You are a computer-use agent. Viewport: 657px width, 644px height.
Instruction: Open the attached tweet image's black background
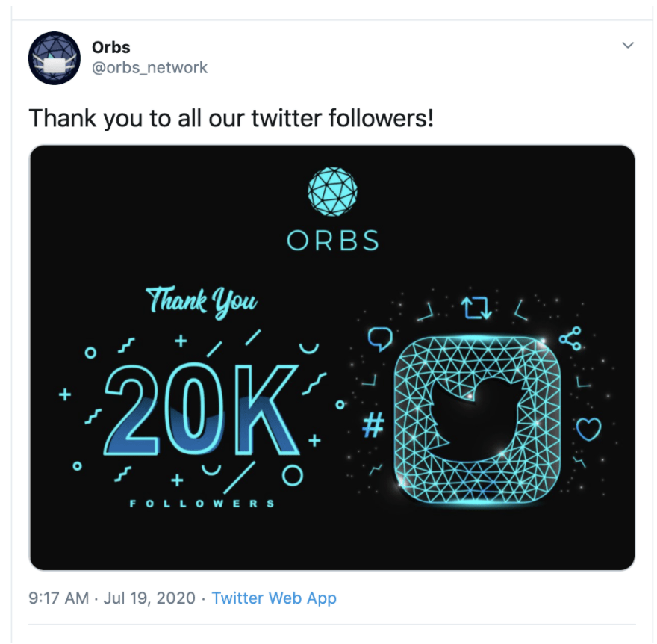tap(332, 358)
